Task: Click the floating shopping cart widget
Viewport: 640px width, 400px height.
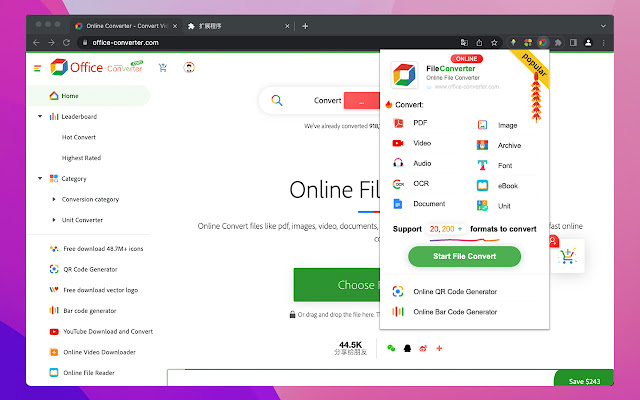Action: [x=567, y=256]
